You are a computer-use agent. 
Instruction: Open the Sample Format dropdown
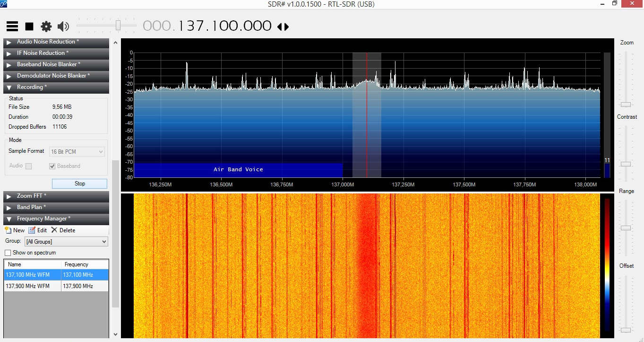click(x=77, y=152)
